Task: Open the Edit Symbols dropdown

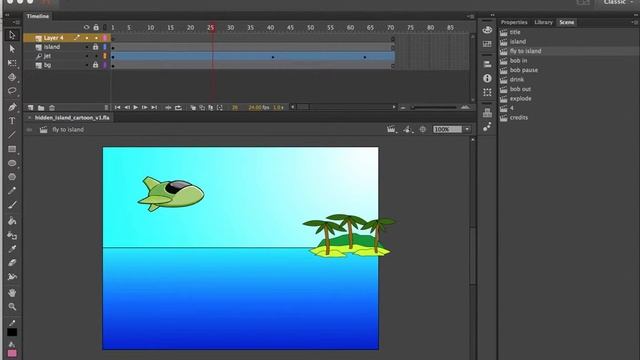Action: pos(407,129)
